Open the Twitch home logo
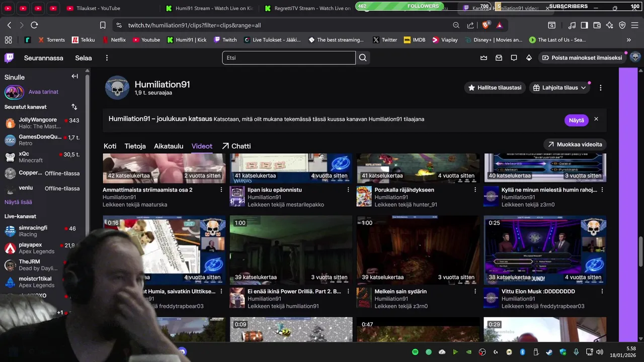 point(9,58)
